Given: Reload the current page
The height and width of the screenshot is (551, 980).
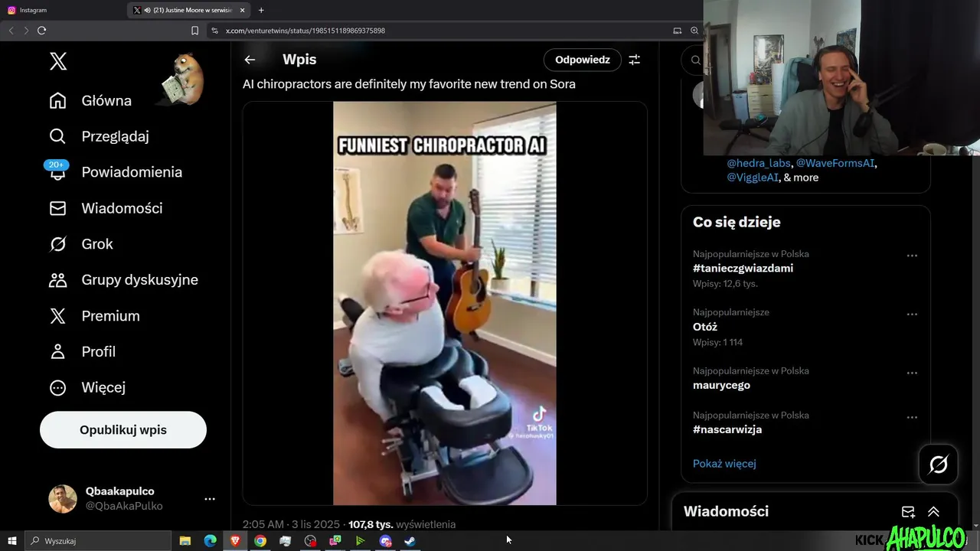Looking at the screenshot, I should 42,31.
